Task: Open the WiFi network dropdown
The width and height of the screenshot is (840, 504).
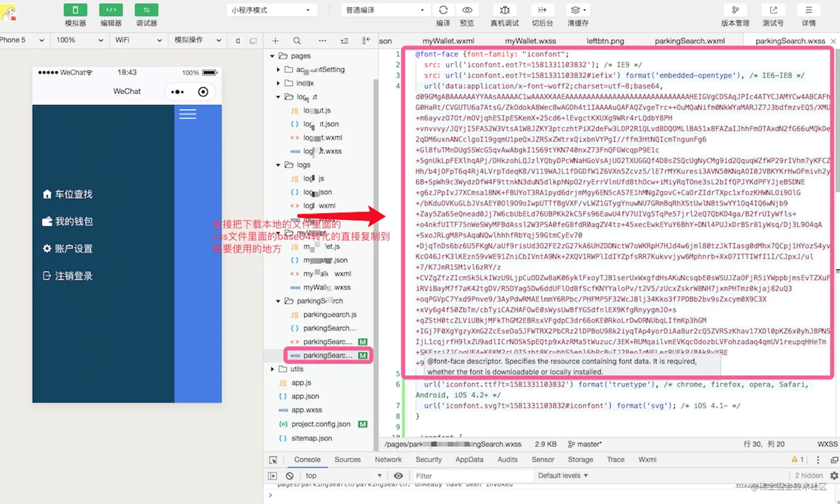Action: point(138,40)
